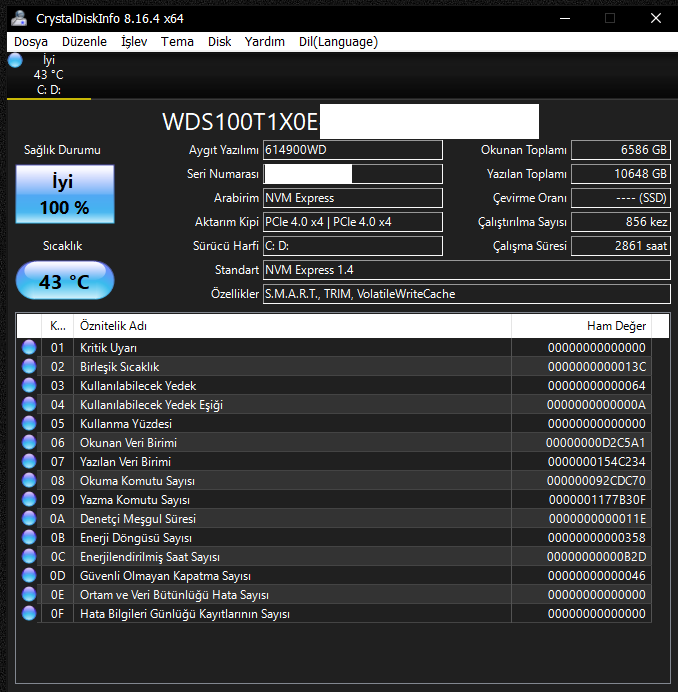This screenshot has height=692, width=678.
Task: Click the Sağlık Durumu label
Action: pyautogui.click(x=62, y=150)
